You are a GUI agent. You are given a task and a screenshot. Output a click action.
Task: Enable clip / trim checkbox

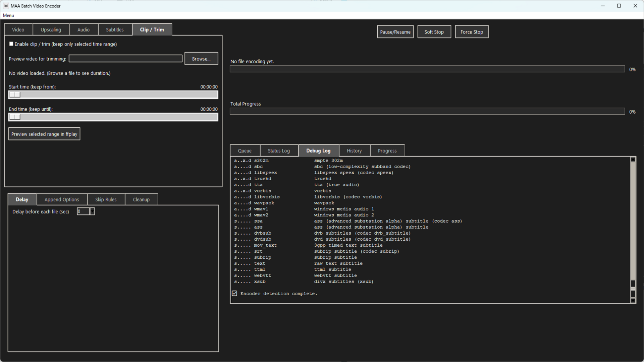(x=11, y=44)
